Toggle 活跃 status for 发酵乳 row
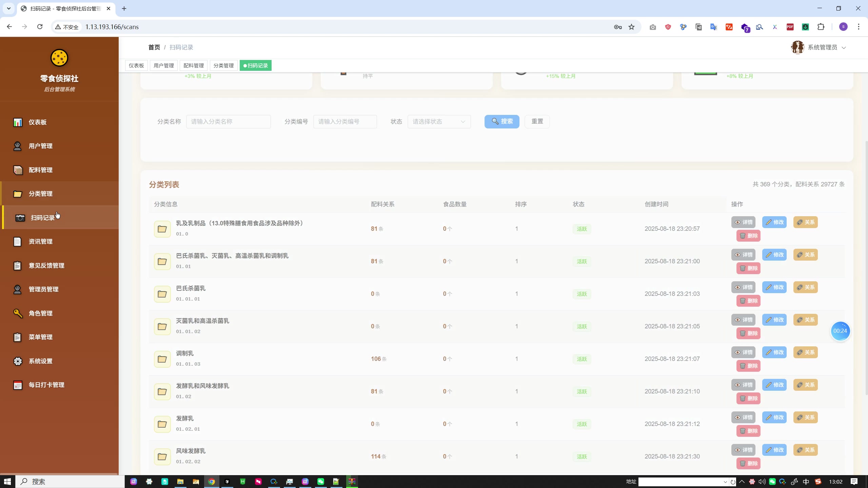The height and width of the screenshot is (488, 868). click(581, 424)
